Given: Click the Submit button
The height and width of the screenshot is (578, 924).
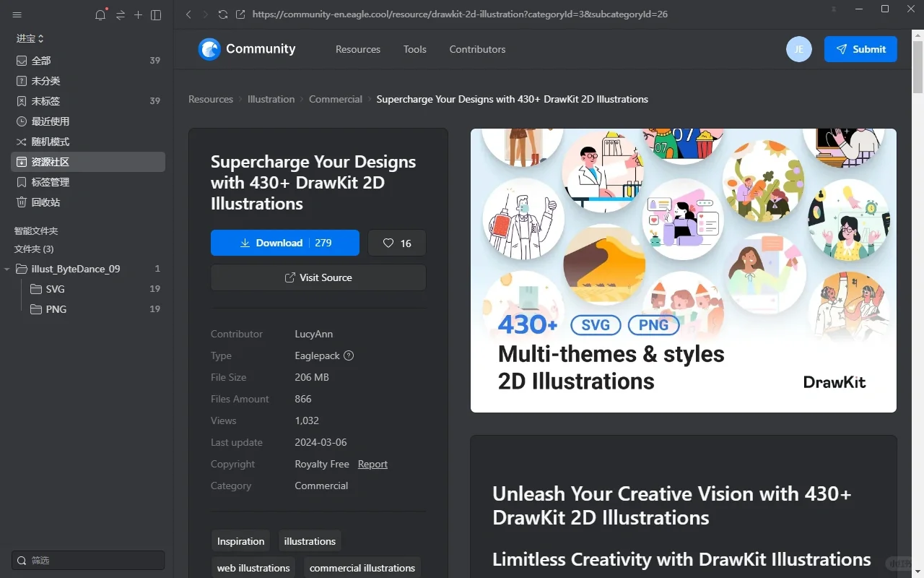Looking at the screenshot, I should click(x=860, y=49).
